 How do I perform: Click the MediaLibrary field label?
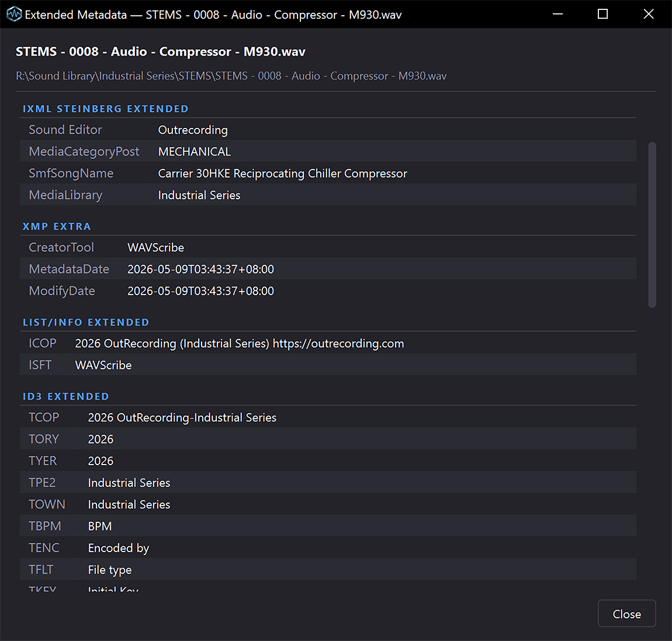coord(65,195)
